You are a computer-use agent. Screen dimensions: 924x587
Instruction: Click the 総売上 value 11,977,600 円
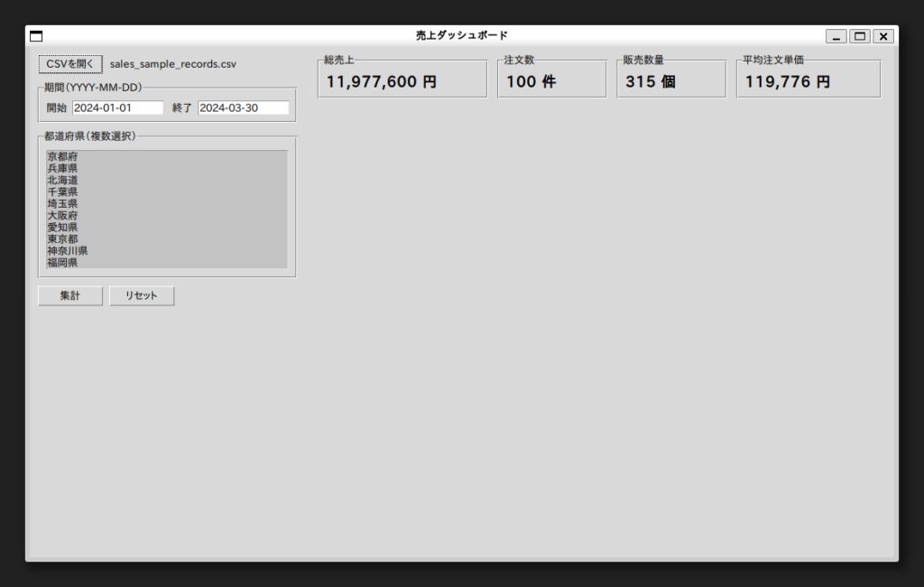pos(382,82)
